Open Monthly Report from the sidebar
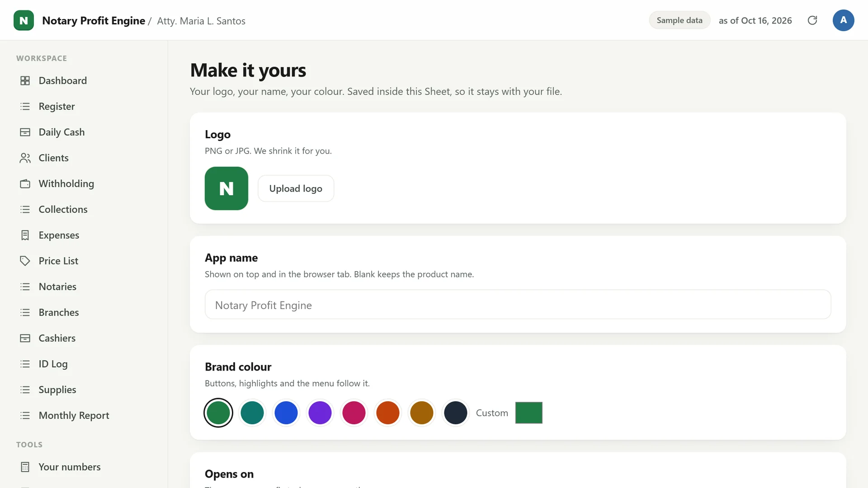The width and height of the screenshot is (868, 488). pos(84,415)
